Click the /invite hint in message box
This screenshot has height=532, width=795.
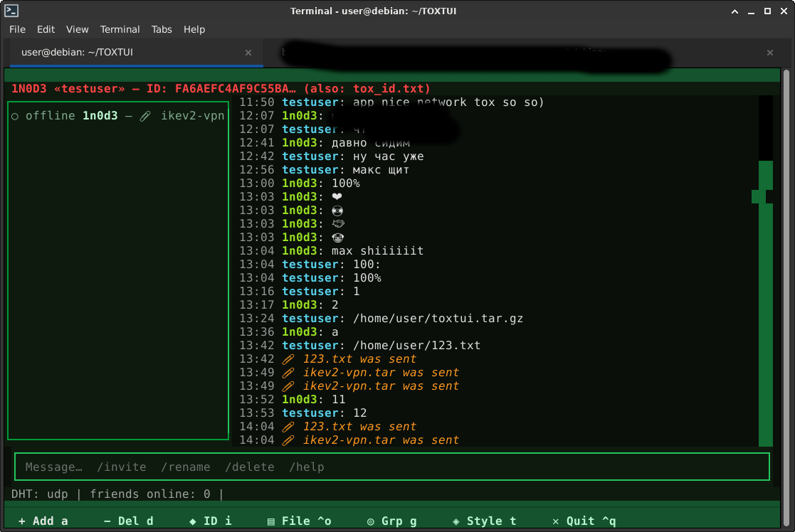122,467
